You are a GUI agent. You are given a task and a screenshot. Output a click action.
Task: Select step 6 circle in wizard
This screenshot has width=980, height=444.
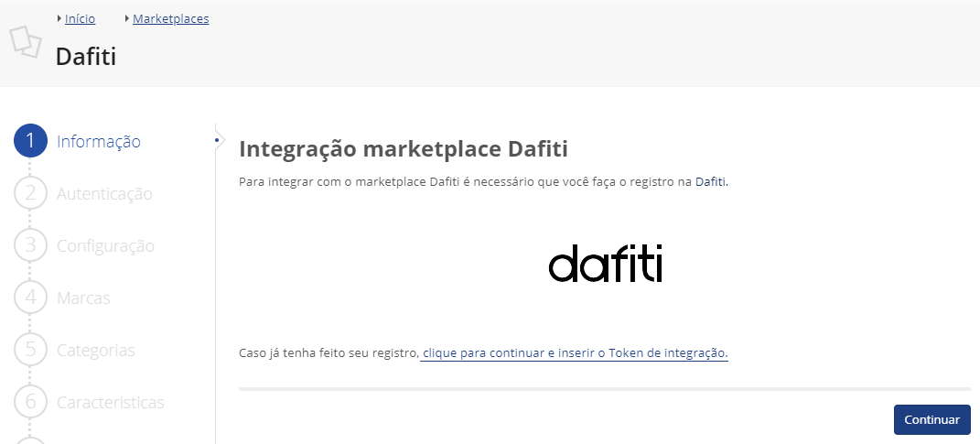click(30, 401)
